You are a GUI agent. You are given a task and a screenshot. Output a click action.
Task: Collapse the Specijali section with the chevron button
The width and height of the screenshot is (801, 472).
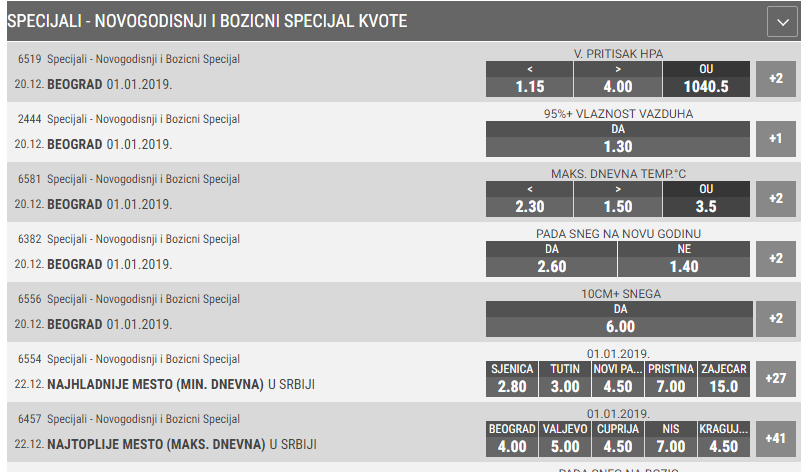tap(782, 22)
